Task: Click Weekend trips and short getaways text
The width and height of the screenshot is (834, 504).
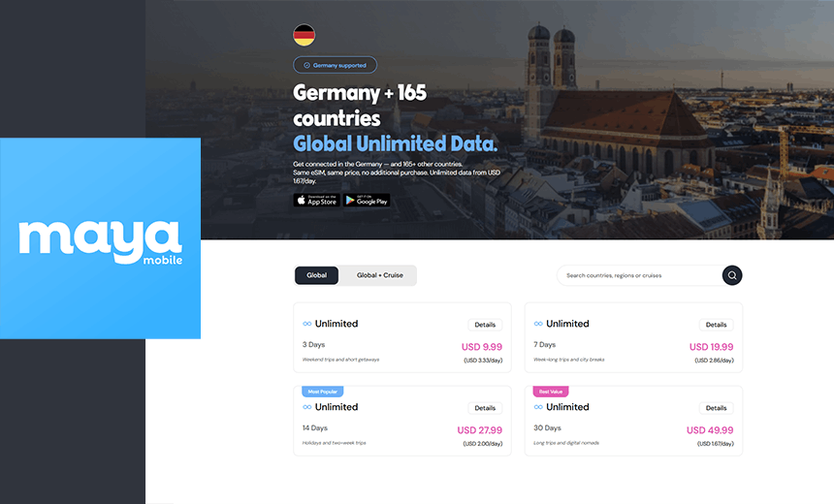Action: (x=341, y=360)
